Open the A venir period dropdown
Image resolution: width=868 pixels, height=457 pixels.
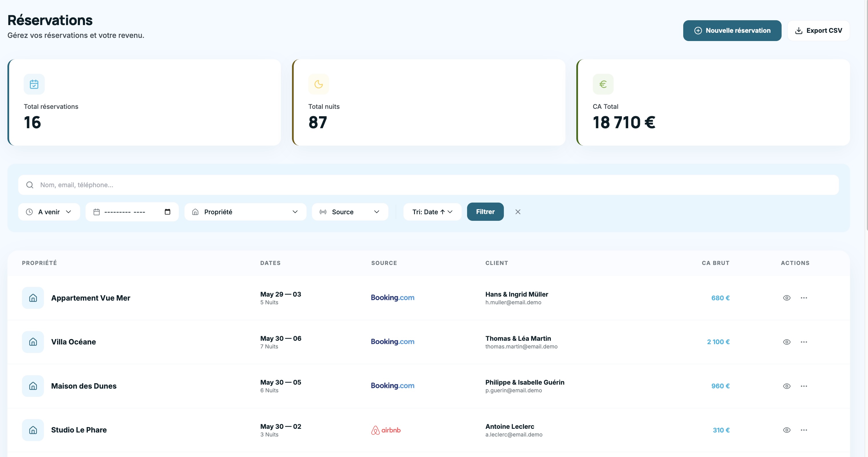[x=49, y=212]
